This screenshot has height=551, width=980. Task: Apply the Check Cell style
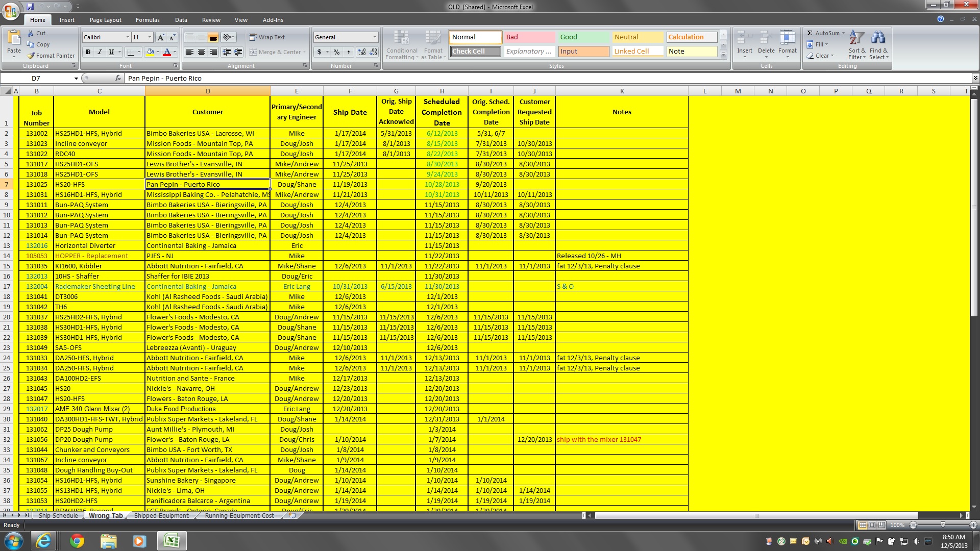(475, 52)
